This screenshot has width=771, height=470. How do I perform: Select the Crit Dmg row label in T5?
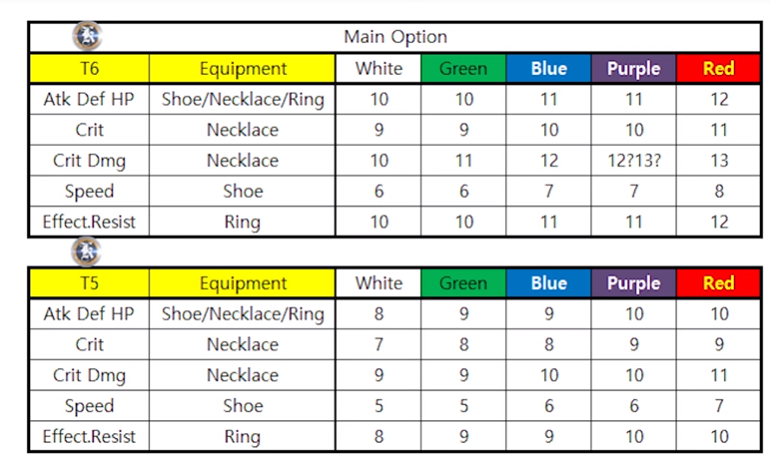[x=89, y=375]
